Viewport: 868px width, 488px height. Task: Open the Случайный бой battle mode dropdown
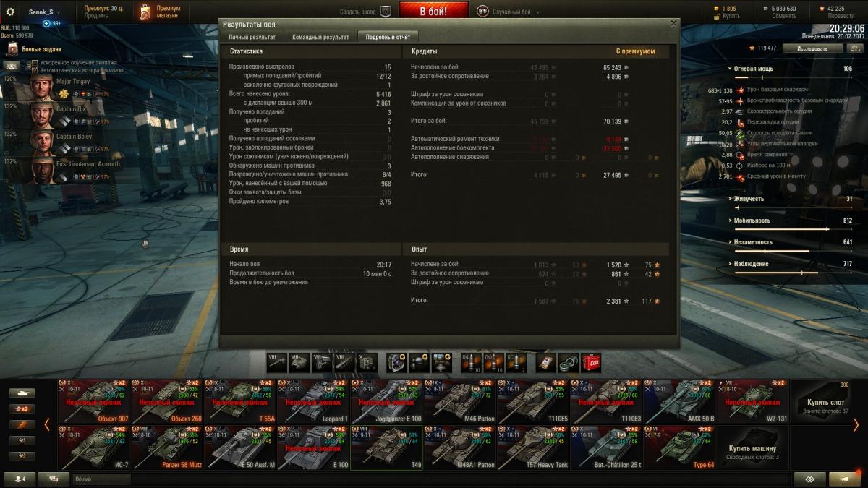pyautogui.click(x=516, y=12)
